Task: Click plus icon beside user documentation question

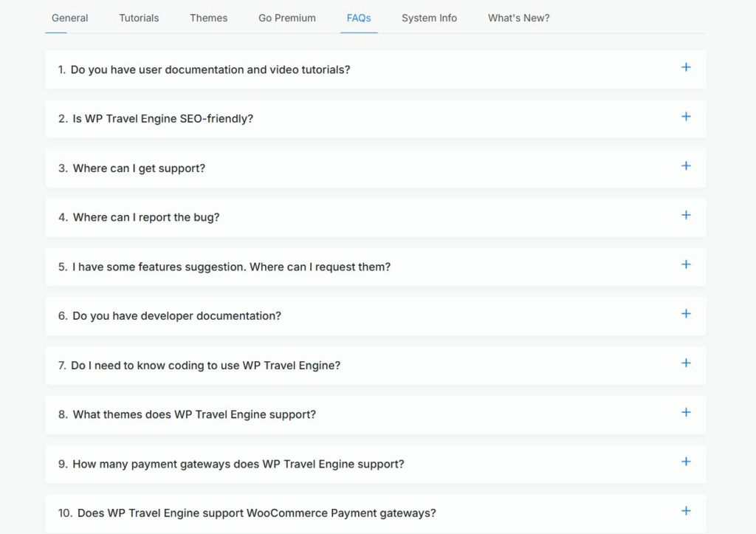Action: tap(686, 68)
